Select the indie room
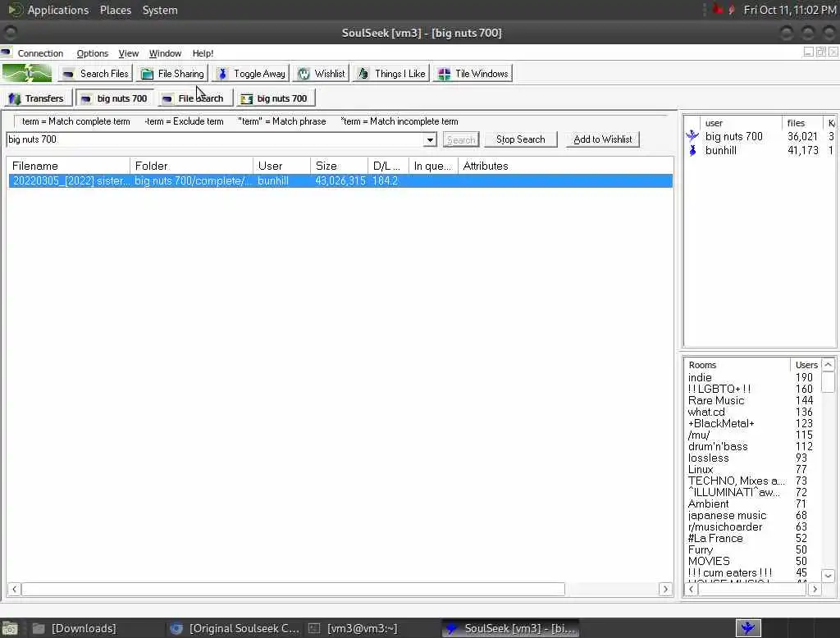 coord(700,378)
